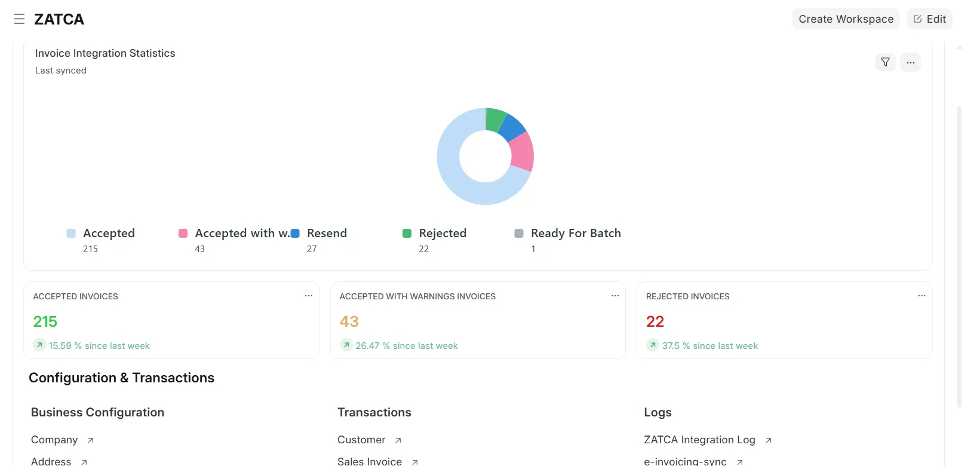Click the Rejected legend label

tap(443, 233)
